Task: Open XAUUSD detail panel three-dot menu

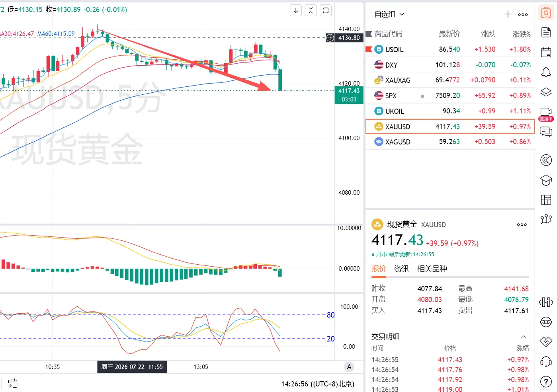Action: (x=522, y=224)
